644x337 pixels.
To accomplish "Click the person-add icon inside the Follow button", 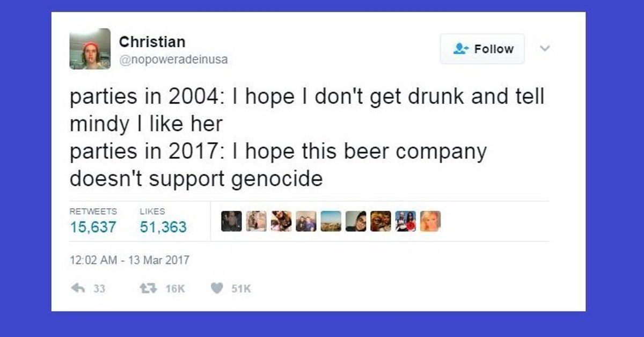I will pyautogui.click(x=462, y=48).
